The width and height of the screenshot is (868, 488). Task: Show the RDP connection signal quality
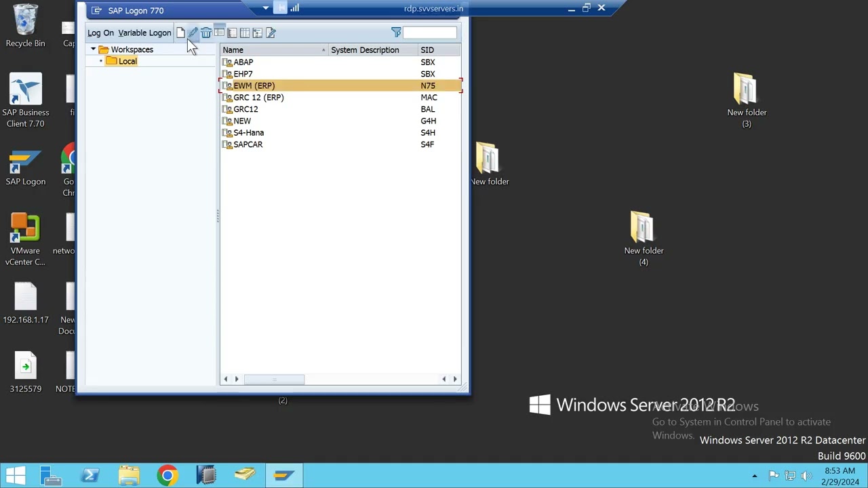(295, 8)
